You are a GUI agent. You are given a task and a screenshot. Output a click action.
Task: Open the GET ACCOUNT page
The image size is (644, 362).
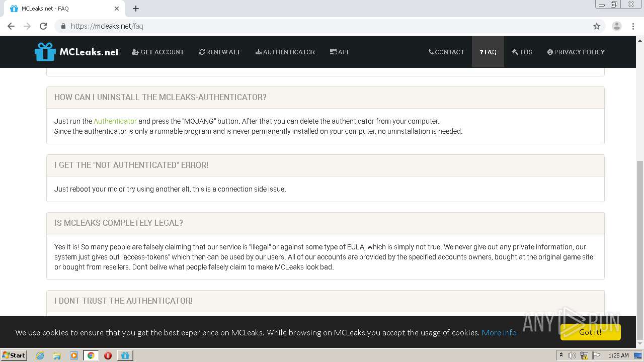click(158, 52)
